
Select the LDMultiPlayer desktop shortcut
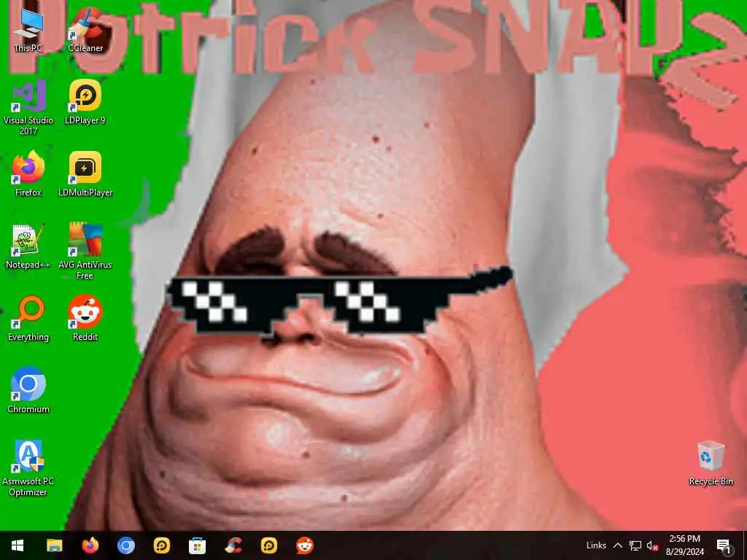(85, 174)
